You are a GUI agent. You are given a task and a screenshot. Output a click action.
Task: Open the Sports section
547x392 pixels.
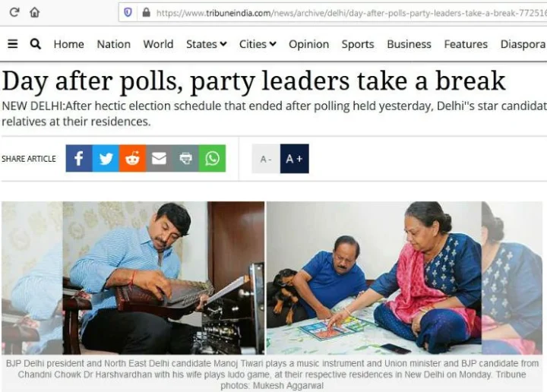click(358, 44)
